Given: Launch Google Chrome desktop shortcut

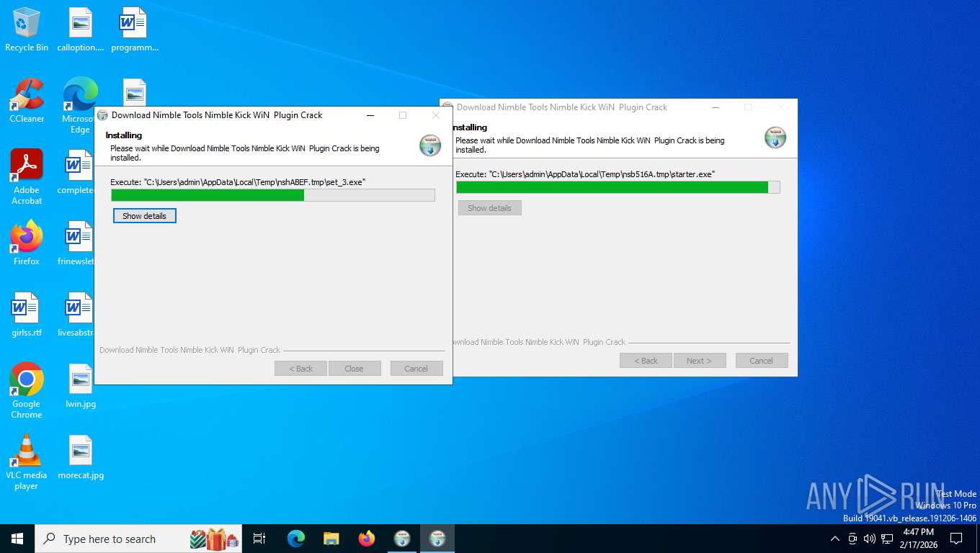Looking at the screenshot, I should (x=27, y=390).
